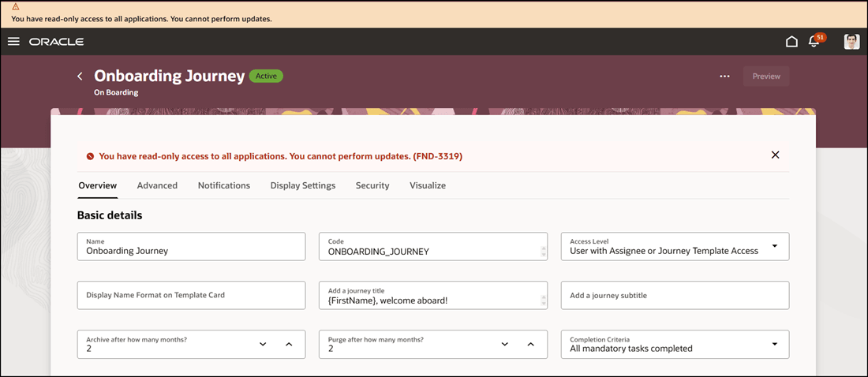Increase the Archive after months value
868x377 pixels.
(x=289, y=345)
